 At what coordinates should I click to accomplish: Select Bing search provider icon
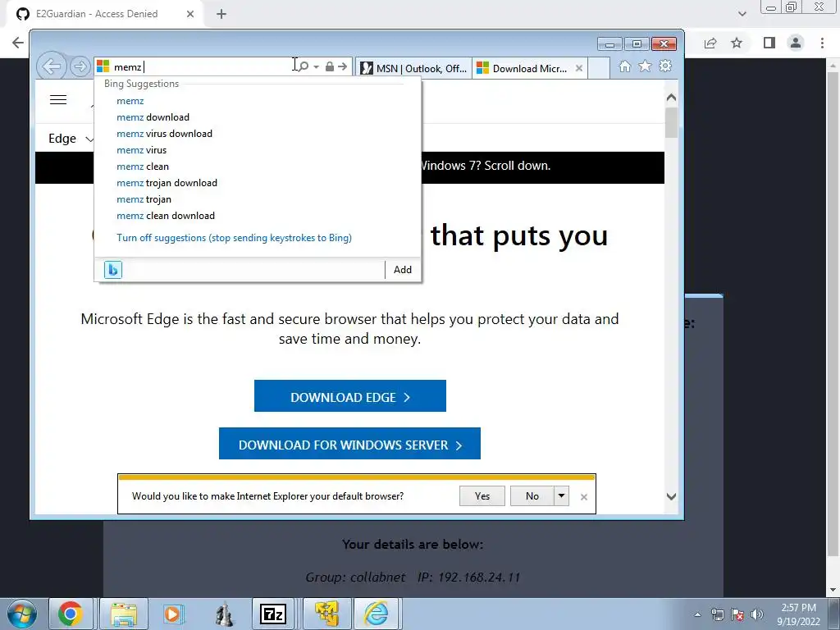113,269
